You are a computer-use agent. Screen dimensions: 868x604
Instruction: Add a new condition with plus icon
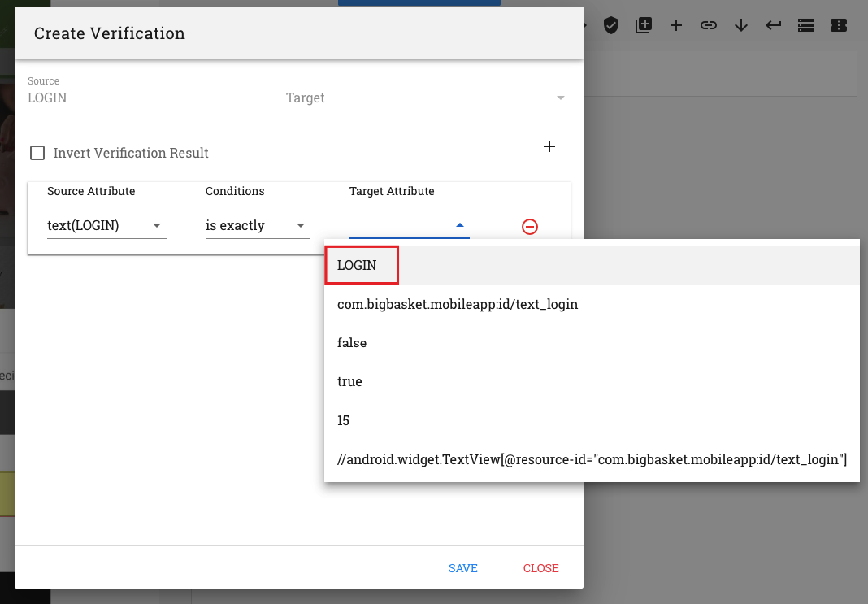tap(549, 146)
